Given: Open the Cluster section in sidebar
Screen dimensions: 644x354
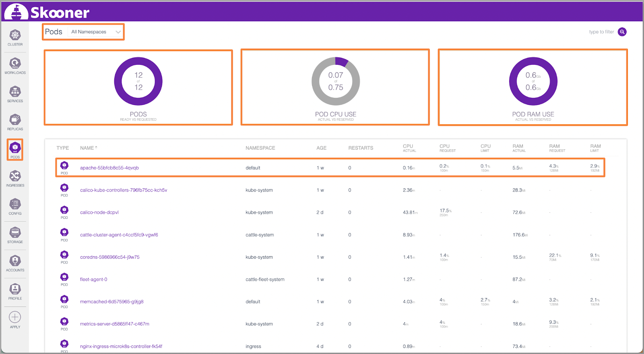Looking at the screenshot, I should pos(15,38).
